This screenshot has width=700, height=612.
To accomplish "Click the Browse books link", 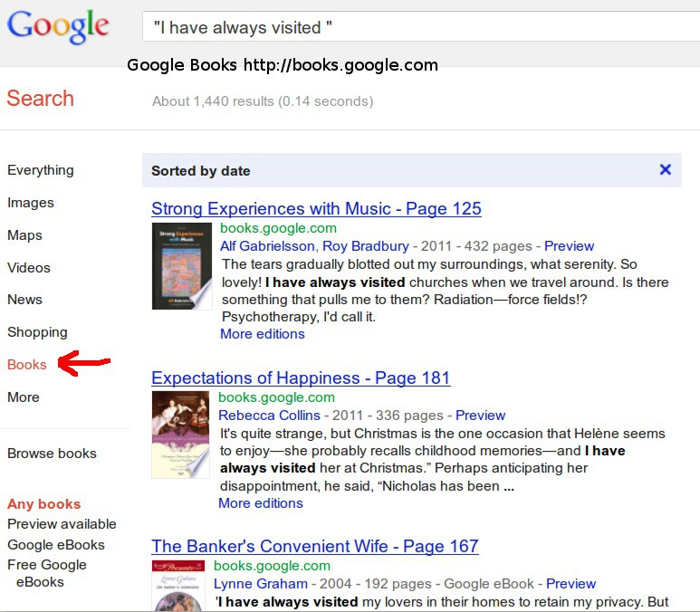I will coord(52,454).
